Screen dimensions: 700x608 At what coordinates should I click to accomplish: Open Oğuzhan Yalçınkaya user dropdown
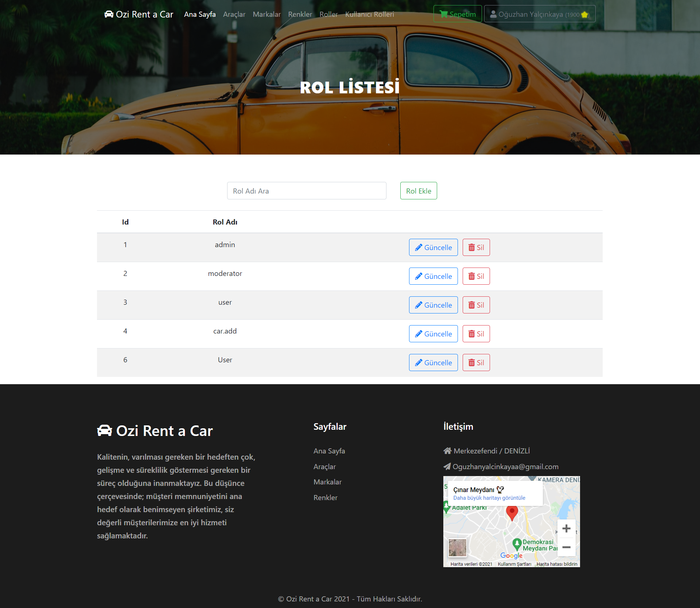(x=540, y=14)
